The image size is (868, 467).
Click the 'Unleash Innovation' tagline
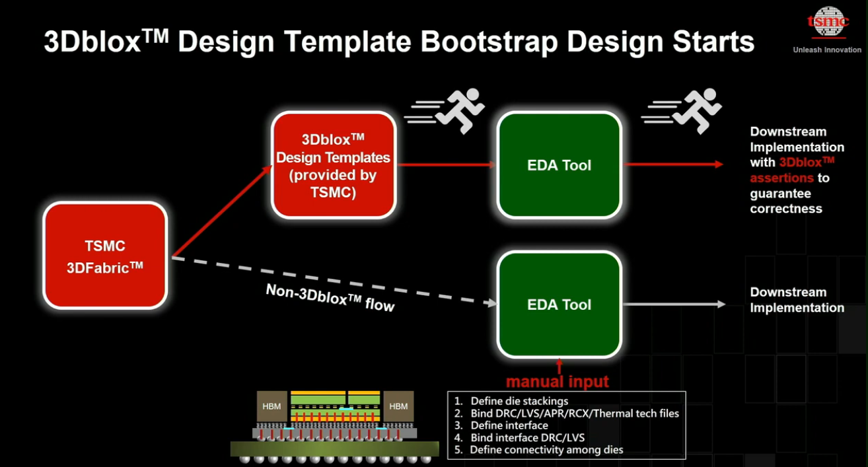(x=827, y=50)
